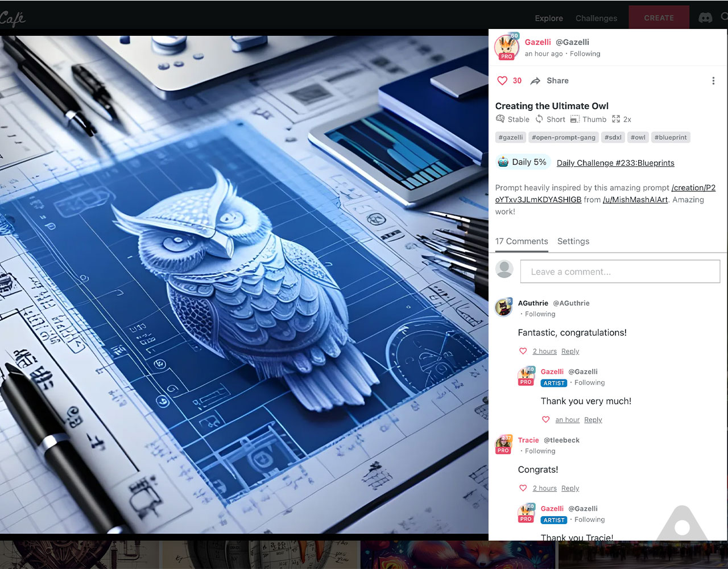
Task: Click the Leave a comment field
Action: (x=620, y=271)
